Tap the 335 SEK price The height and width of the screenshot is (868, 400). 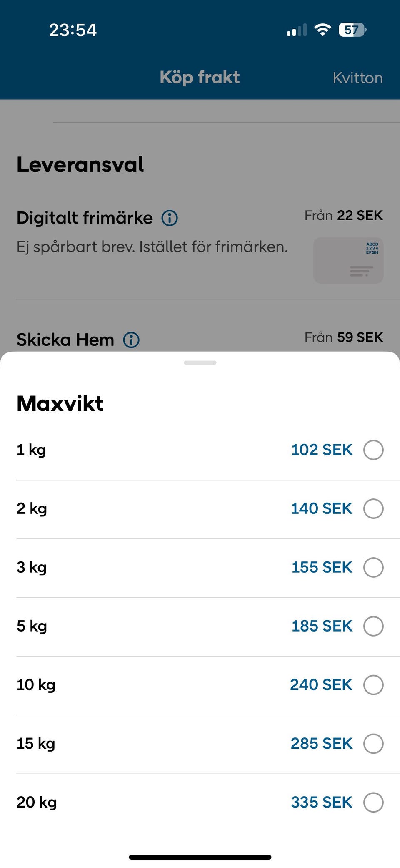(322, 803)
